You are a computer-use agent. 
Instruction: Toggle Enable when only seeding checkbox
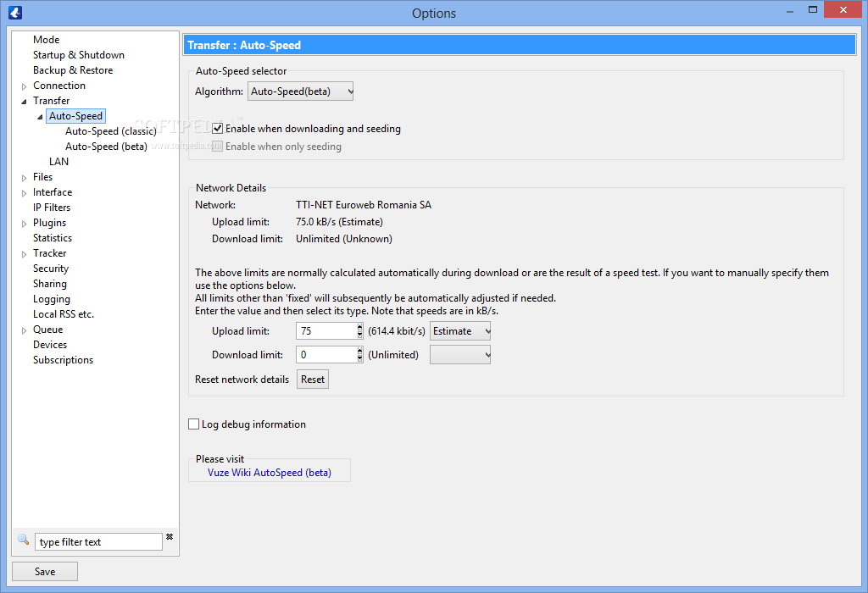218,146
